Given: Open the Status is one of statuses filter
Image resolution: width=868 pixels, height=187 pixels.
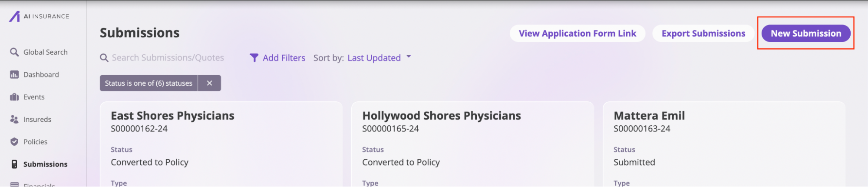Looking at the screenshot, I should coord(149,83).
